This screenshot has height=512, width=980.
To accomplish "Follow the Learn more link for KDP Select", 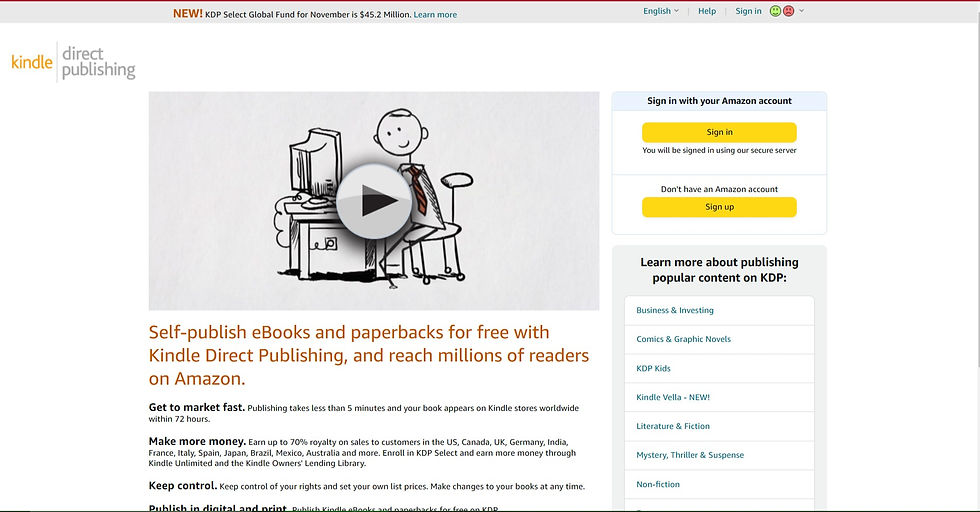I will pos(435,14).
